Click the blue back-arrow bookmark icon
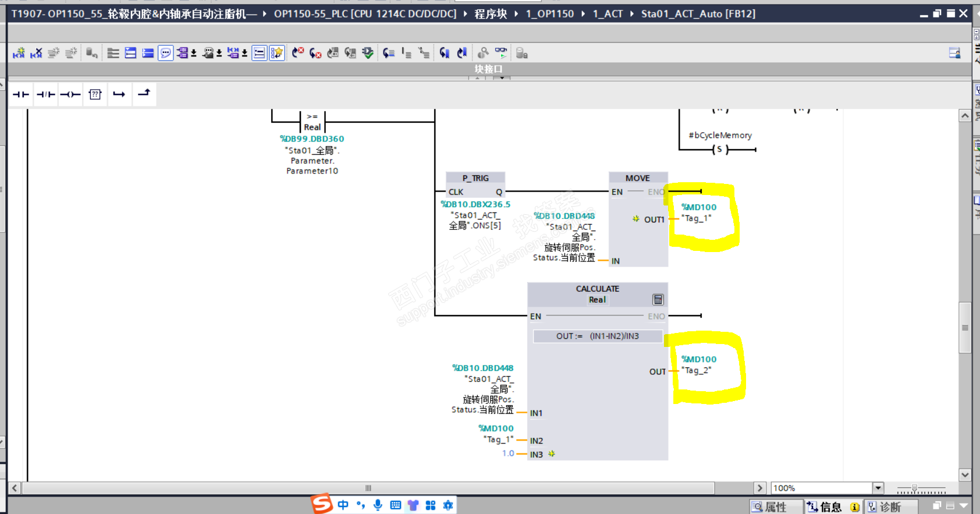 445,53
